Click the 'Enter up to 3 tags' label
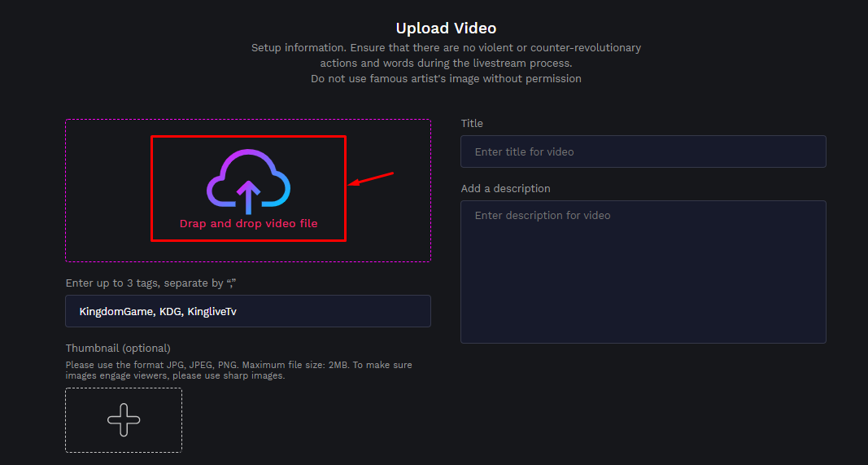The width and height of the screenshot is (868, 465). 151,283
